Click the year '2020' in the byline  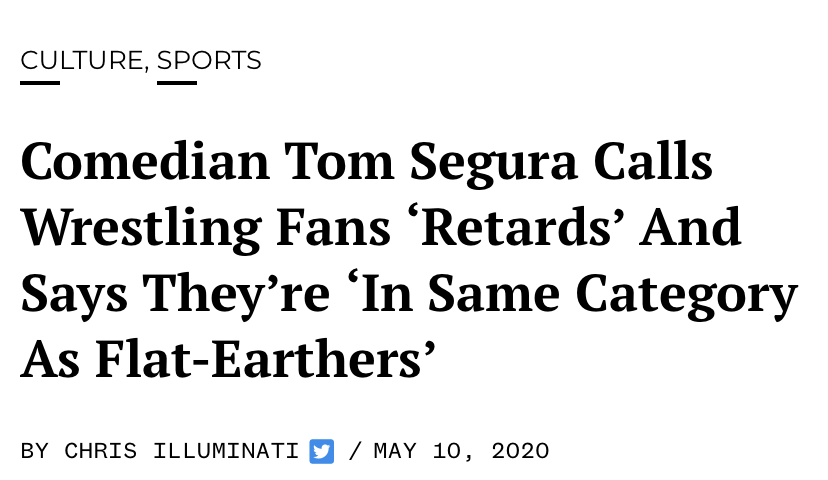click(x=521, y=451)
